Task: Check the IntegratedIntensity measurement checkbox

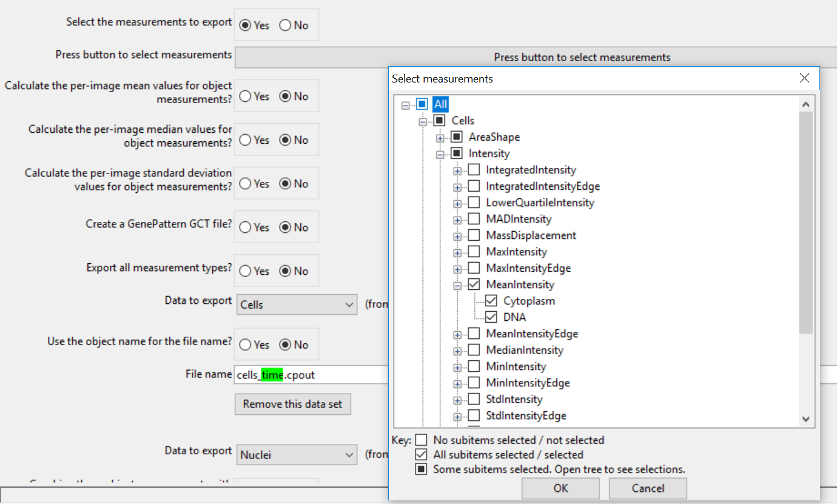Action: click(474, 170)
